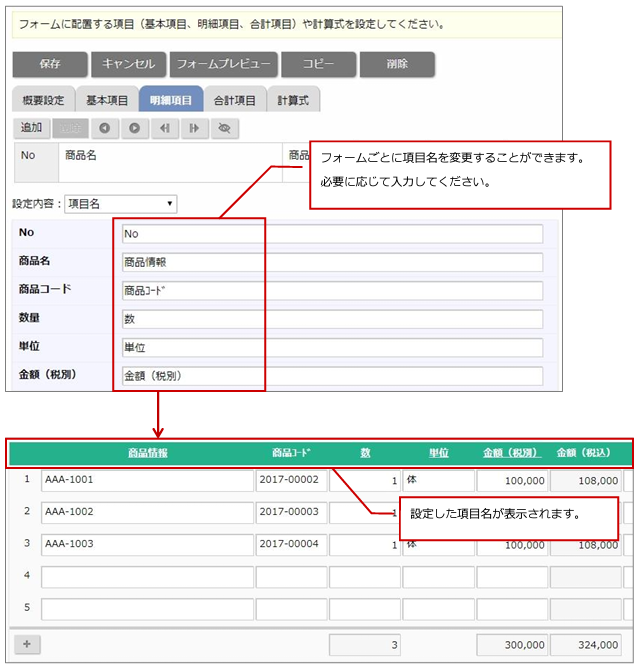Click the 商品ｺｰﾄﾞ column header in the preview table
The width and height of the screenshot is (640, 672).
click(x=291, y=453)
